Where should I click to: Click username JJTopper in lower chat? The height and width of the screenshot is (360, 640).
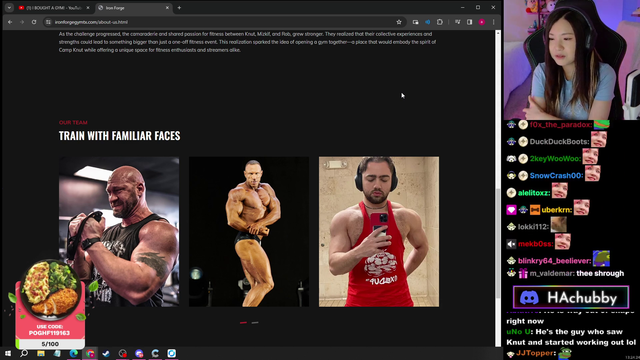click(x=534, y=353)
